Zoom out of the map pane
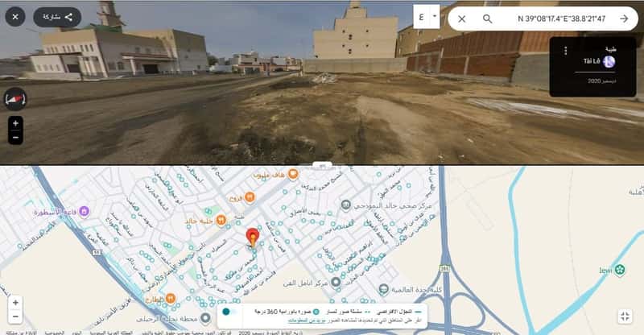This screenshot has height=335, width=644. 15,316
